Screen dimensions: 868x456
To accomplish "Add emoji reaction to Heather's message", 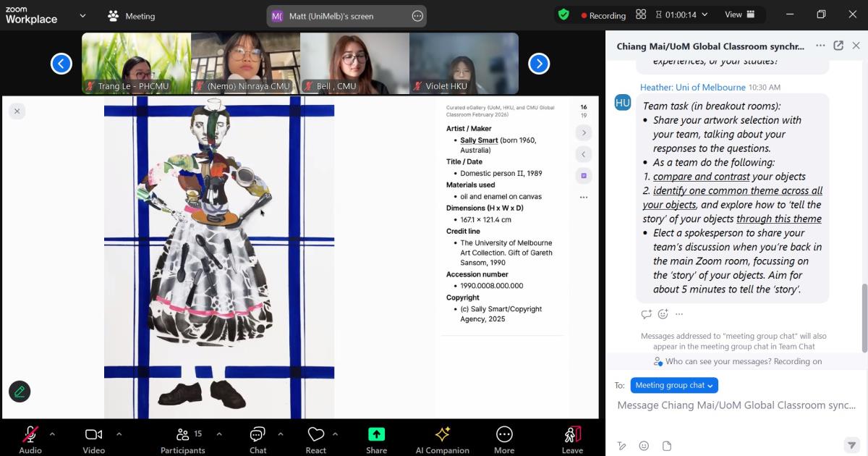I will click(x=663, y=314).
